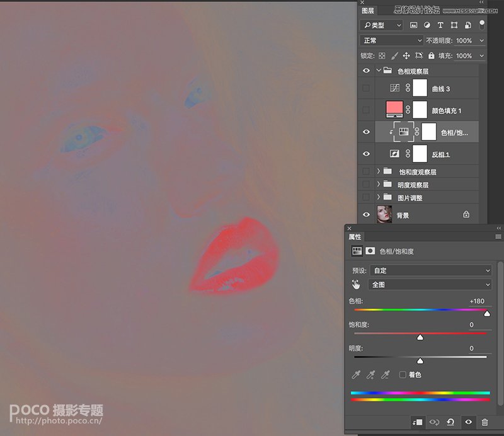Viewport: 504px width, 436px height.
Task: Filter layers by shape layer icon
Action: pyautogui.click(x=454, y=25)
